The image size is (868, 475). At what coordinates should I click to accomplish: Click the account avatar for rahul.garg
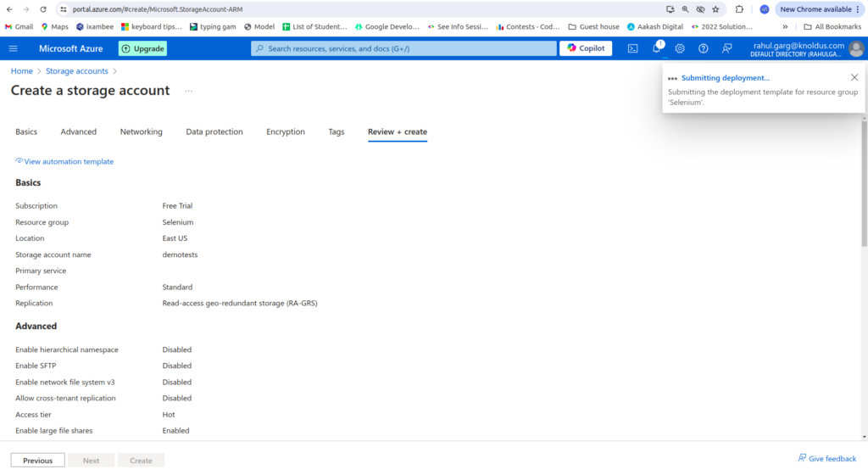(x=856, y=48)
